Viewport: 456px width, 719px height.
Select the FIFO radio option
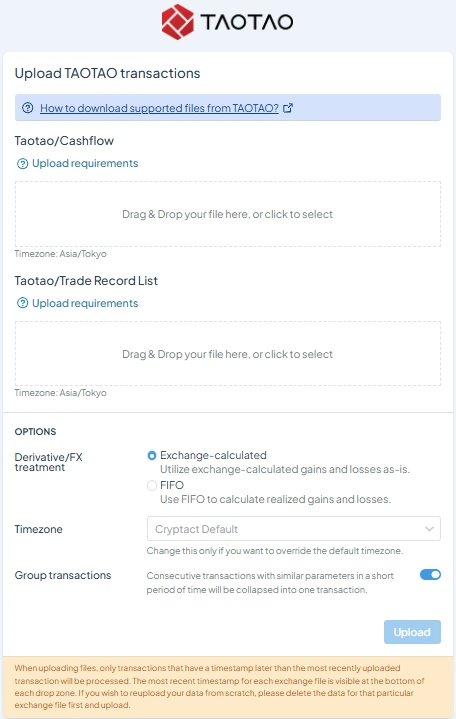[152, 485]
